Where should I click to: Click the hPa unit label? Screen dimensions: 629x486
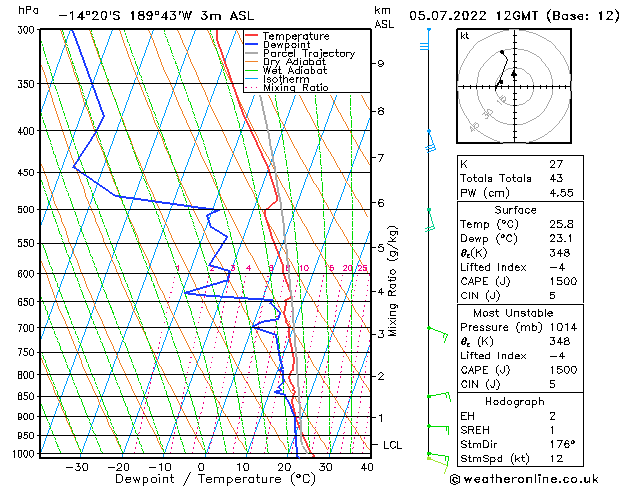pos(28,10)
